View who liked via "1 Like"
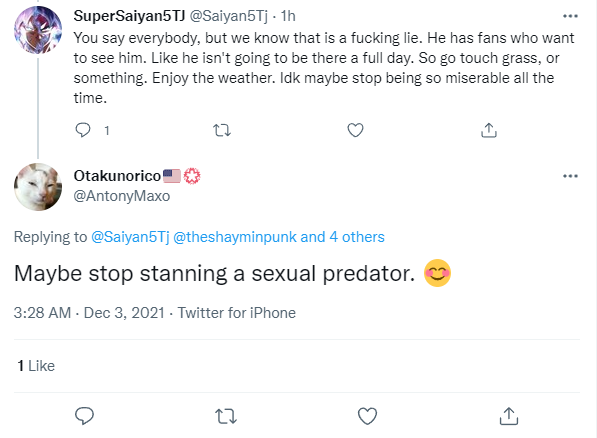This screenshot has height=438, width=597. click(36, 366)
